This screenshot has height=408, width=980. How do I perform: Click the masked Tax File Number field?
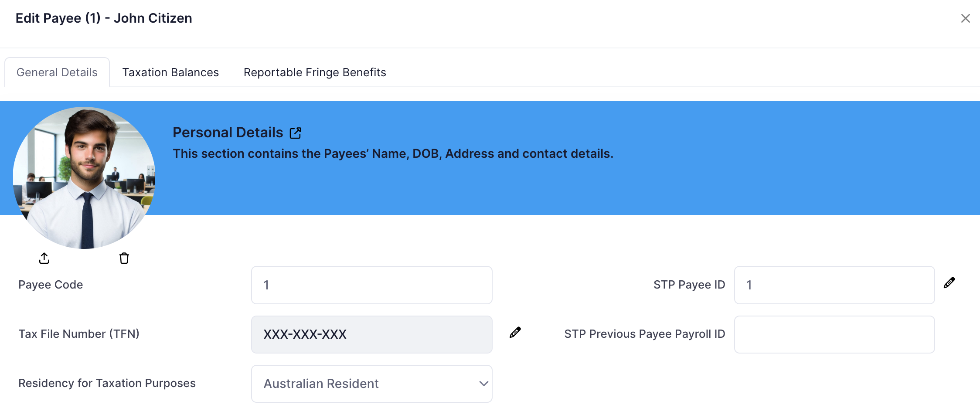point(372,334)
